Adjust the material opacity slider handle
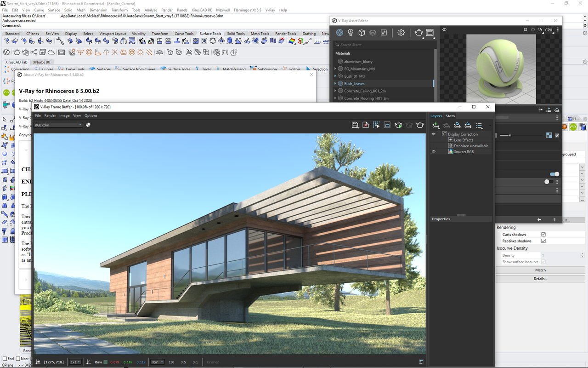Image resolution: width=588 pixels, height=368 pixels. pyautogui.click(x=509, y=135)
